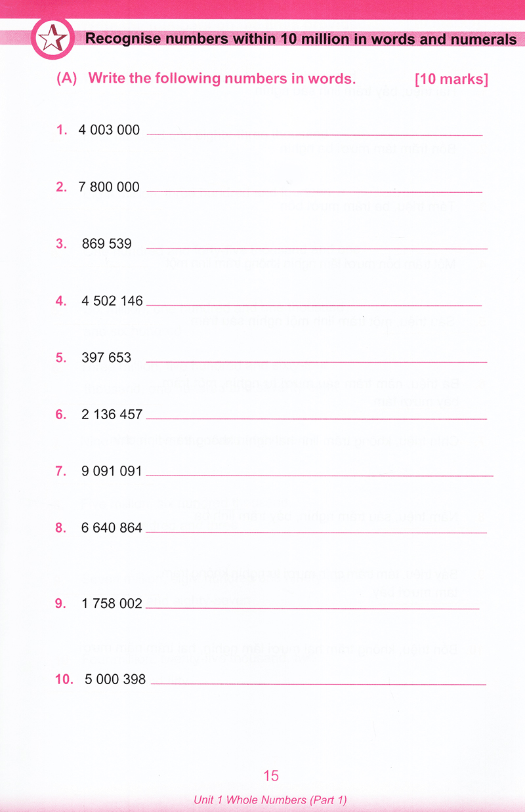525x812 pixels.
Task: Click the "Recognise numbers within 10 million" heading
Action: coord(301,39)
